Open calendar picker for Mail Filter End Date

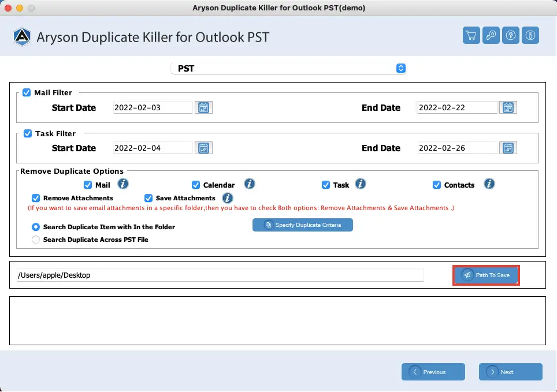click(x=508, y=107)
